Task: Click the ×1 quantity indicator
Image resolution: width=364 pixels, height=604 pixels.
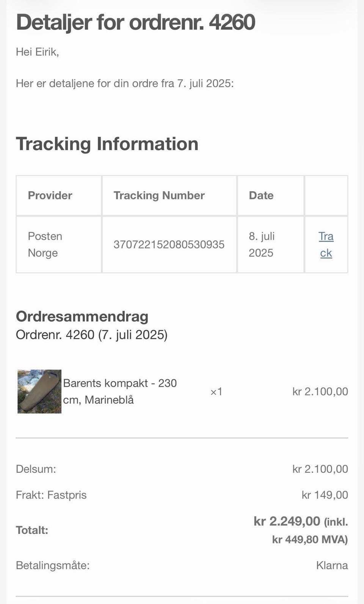Action: pos(216,392)
